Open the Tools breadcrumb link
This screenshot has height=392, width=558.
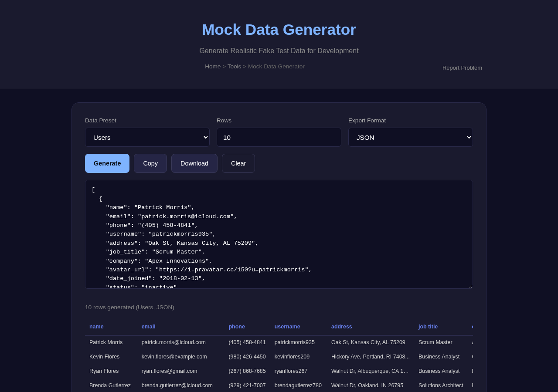(234, 67)
